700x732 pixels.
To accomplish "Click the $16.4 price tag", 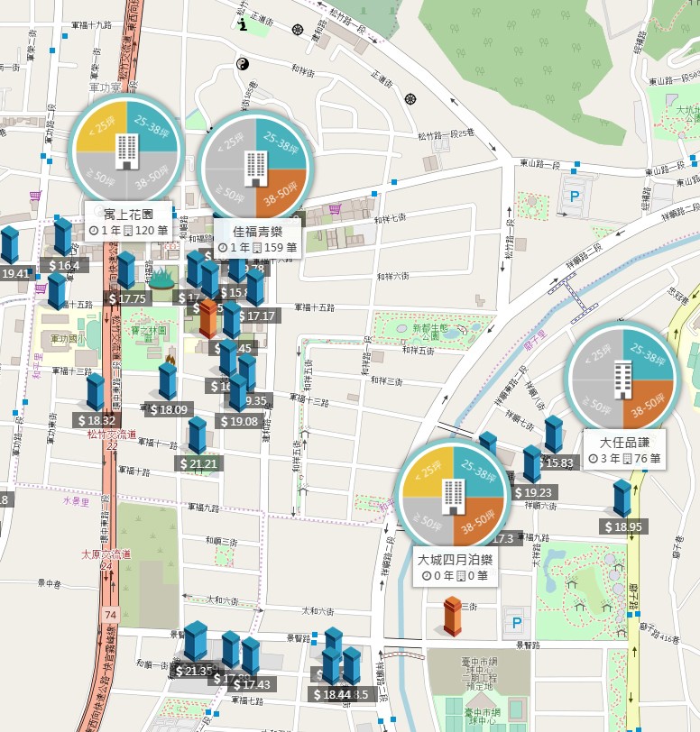I will click(64, 265).
